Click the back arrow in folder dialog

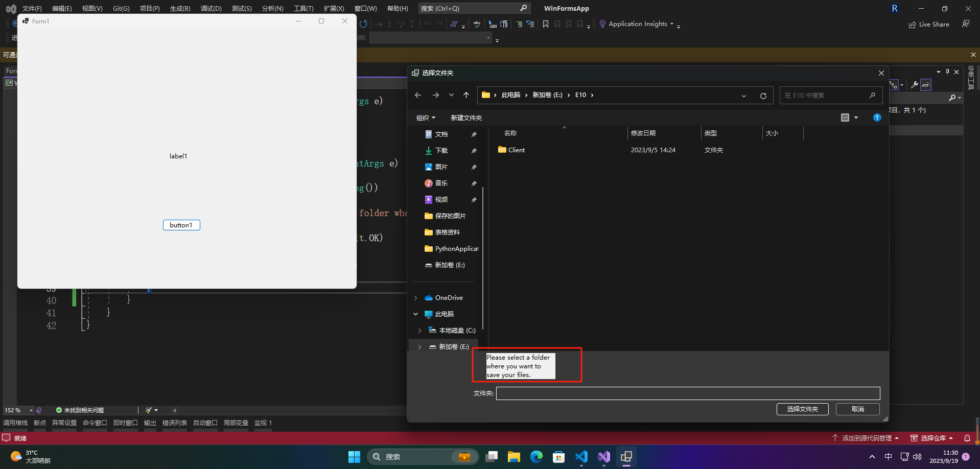pos(418,95)
